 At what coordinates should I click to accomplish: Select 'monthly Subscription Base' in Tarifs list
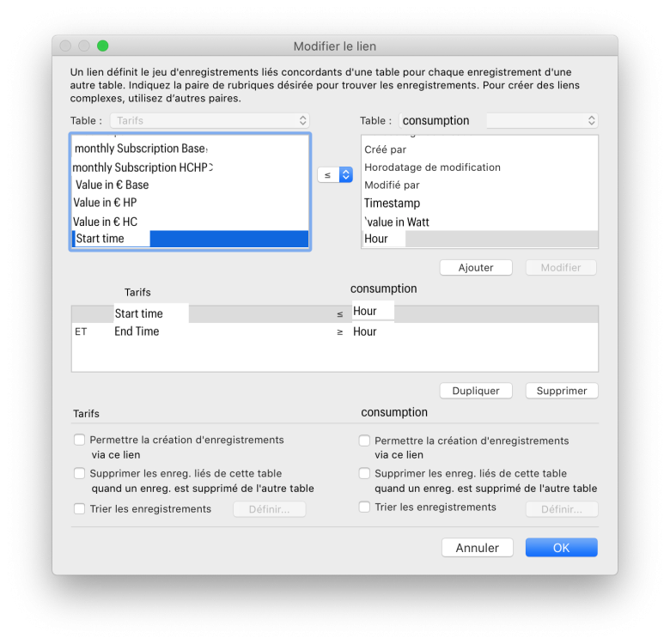click(139, 149)
